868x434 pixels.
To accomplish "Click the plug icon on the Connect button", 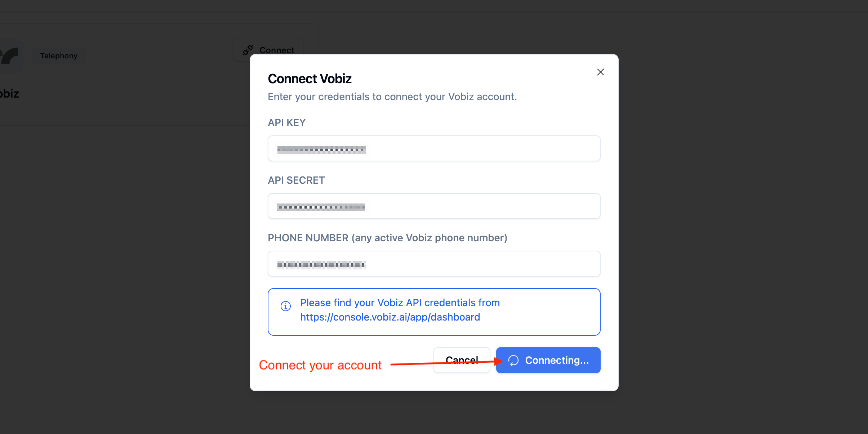I will pos(248,50).
